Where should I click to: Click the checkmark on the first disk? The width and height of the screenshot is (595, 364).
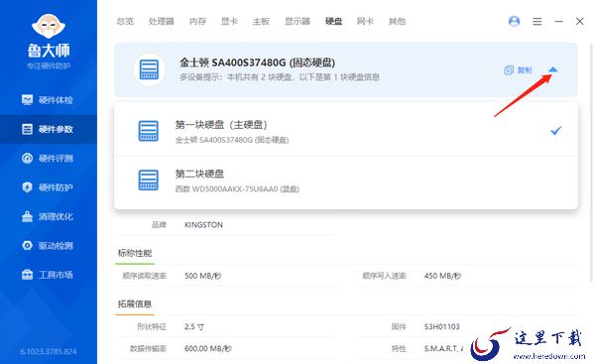[x=556, y=131]
